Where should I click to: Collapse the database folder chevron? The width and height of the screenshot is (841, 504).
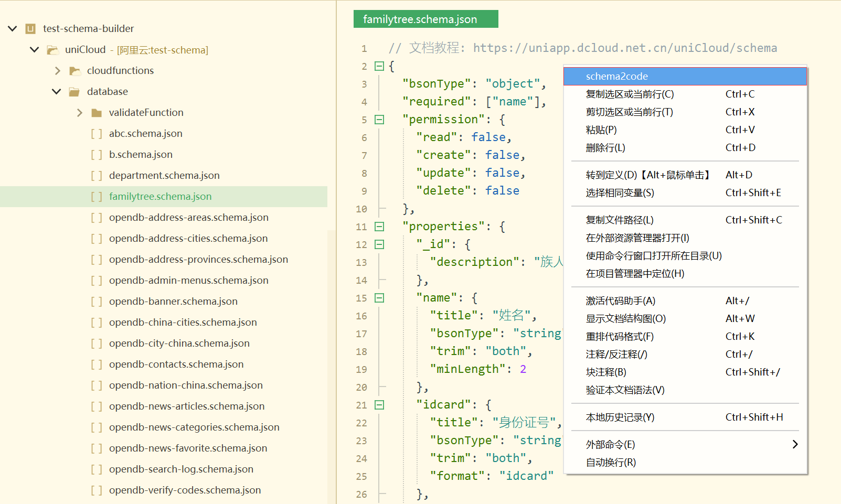click(x=57, y=92)
